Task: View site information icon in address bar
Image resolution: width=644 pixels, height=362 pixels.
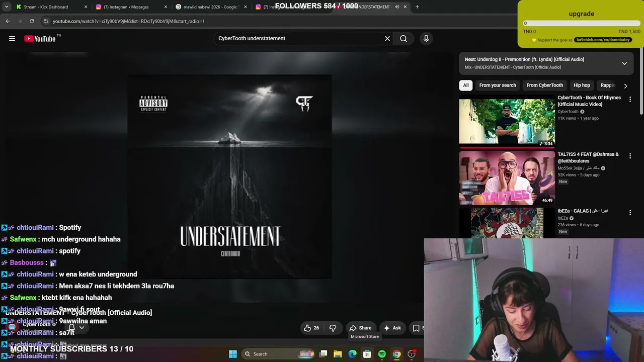Action: [46, 21]
